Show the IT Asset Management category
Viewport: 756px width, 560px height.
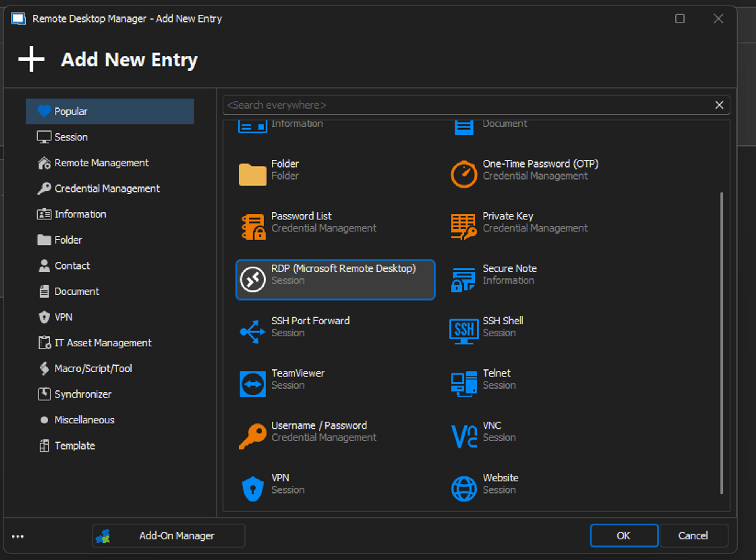[x=103, y=343]
